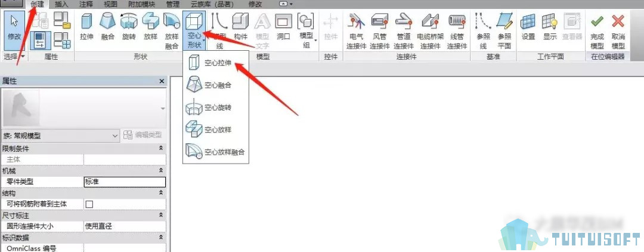This screenshot has height=252, width=644.
Task: Click the 控件 control tool
Action: pyautogui.click(x=330, y=27)
